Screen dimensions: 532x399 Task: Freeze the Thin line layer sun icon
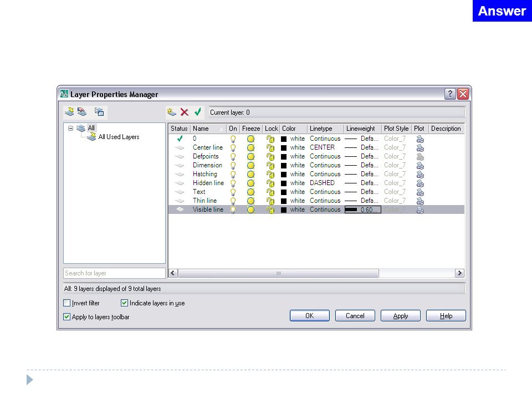point(250,201)
